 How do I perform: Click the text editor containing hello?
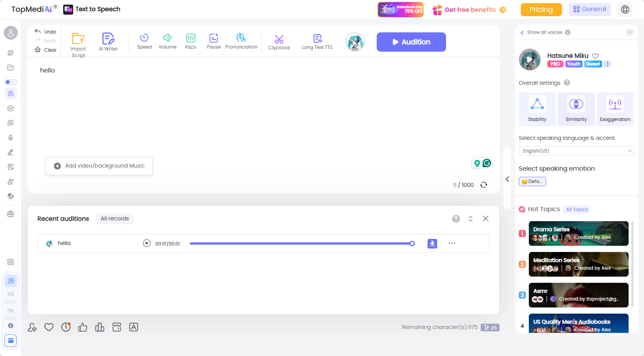(263, 106)
